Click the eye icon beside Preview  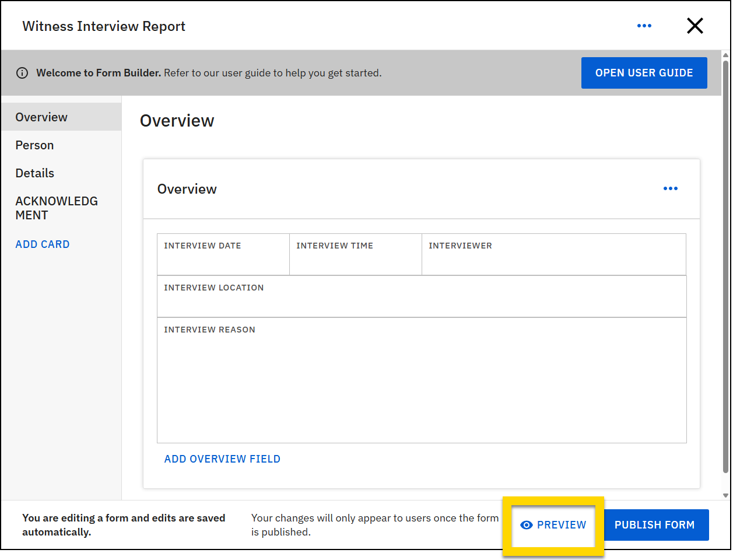(526, 525)
